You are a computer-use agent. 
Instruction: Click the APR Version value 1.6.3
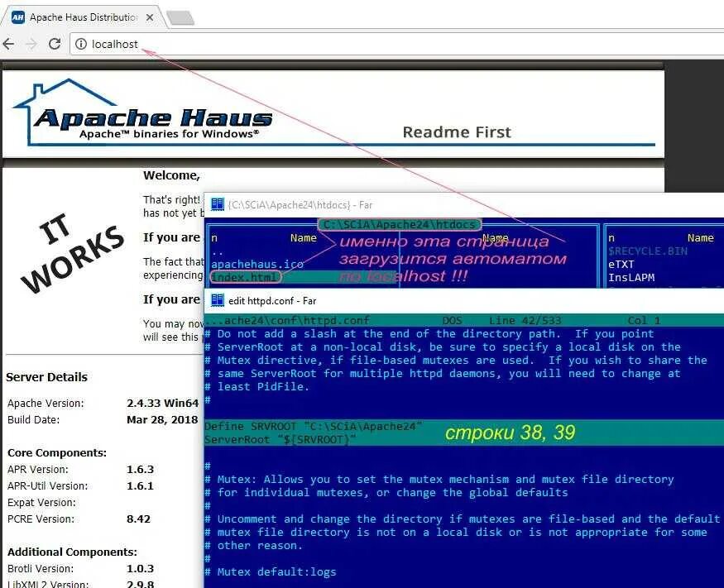tap(141, 470)
